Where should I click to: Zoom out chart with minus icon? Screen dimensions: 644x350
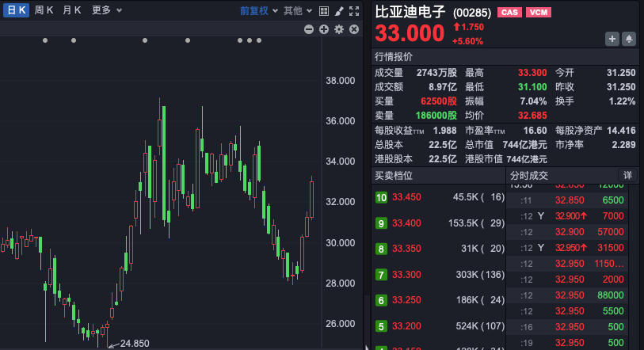point(310,29)
